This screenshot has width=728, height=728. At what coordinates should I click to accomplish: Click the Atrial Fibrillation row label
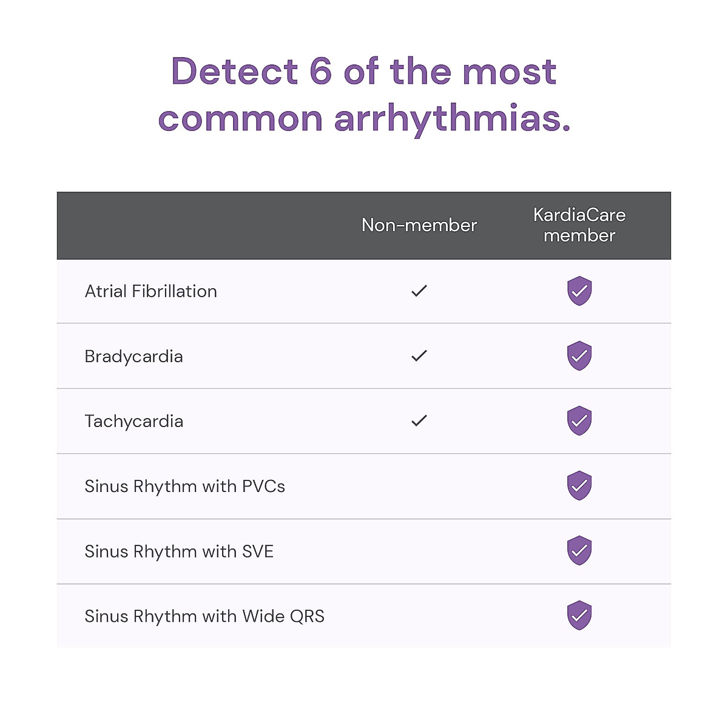pyautogui.click(x=151, y=291)
